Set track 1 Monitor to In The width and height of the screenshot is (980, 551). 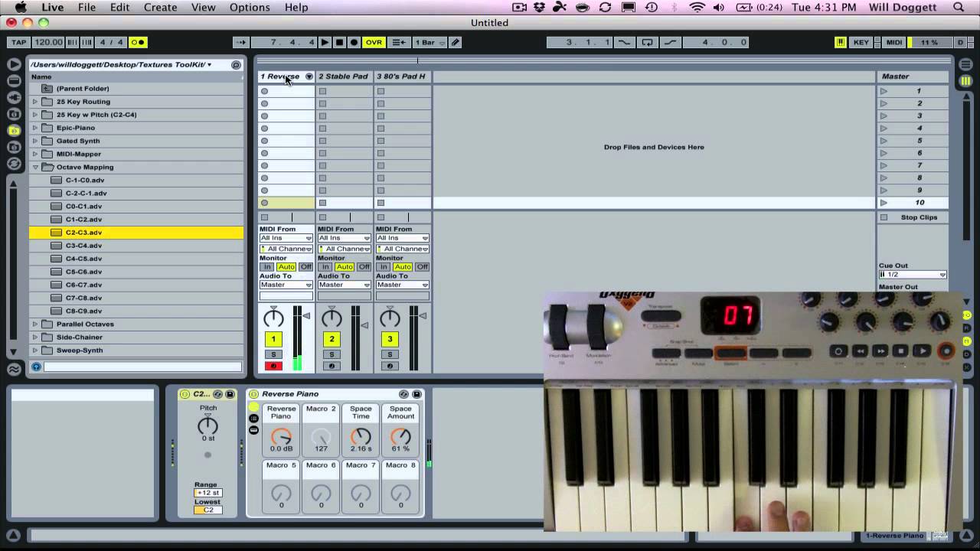[267, 267]
